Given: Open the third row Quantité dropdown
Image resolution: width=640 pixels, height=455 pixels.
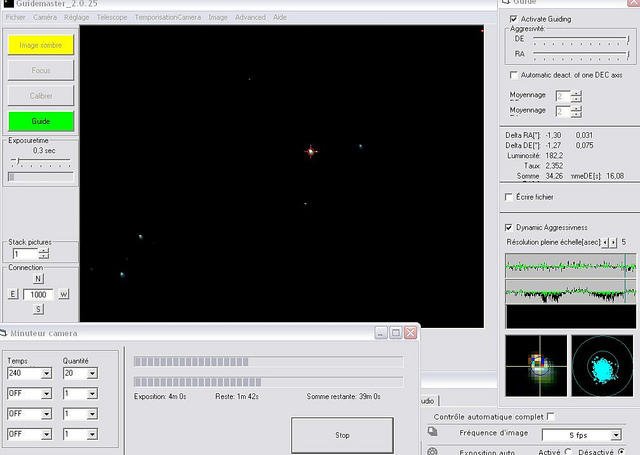Looking at the screenshot, I should point(92,414).
